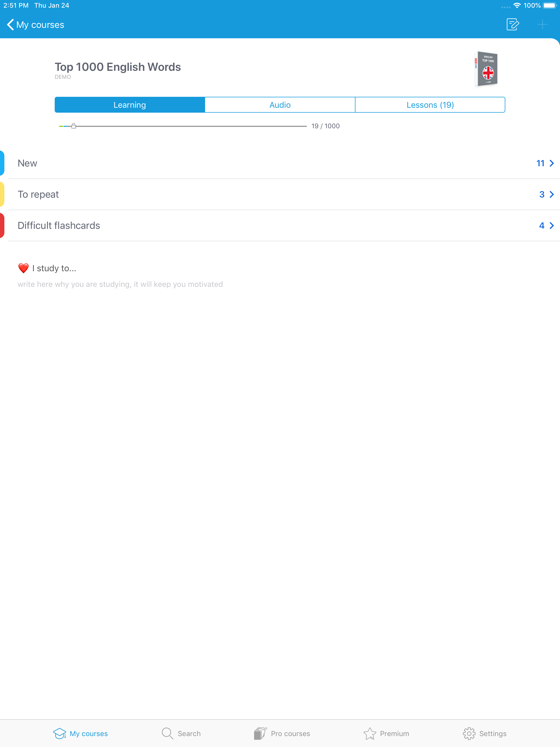Viewport: 560px width, 747px height.
Task: Select the Learning tab
Action: pyautogui.click(x=130, y=105)
